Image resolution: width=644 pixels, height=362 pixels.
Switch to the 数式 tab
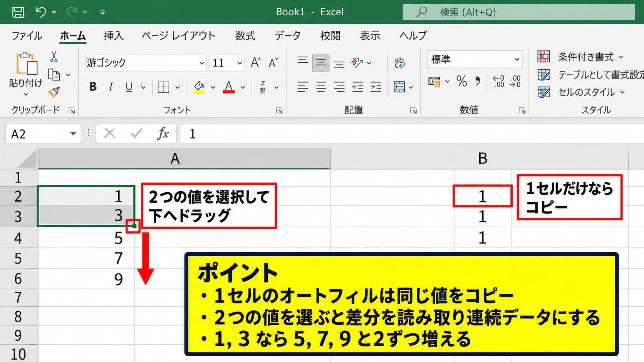[x=245, y=36]
